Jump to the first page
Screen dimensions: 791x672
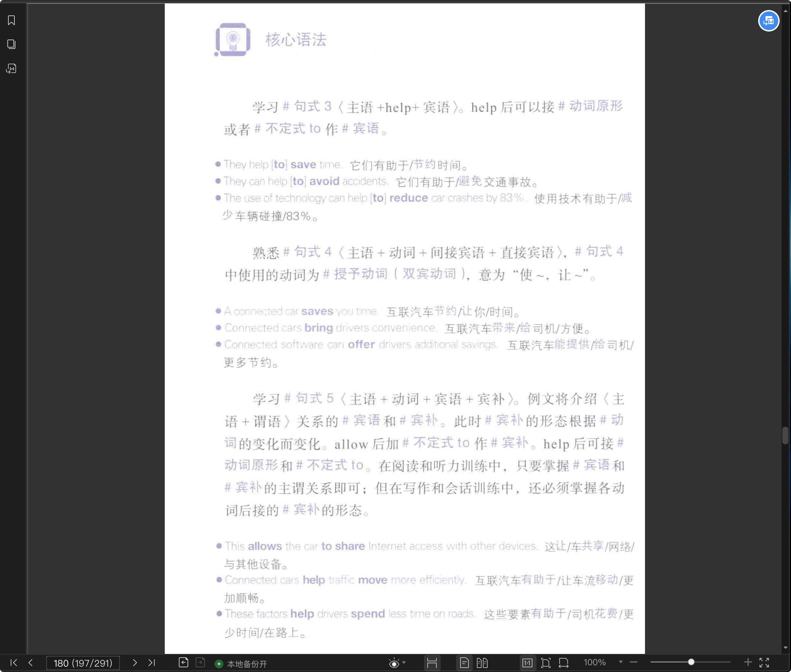pyautogui.click(x=14, y=663)
